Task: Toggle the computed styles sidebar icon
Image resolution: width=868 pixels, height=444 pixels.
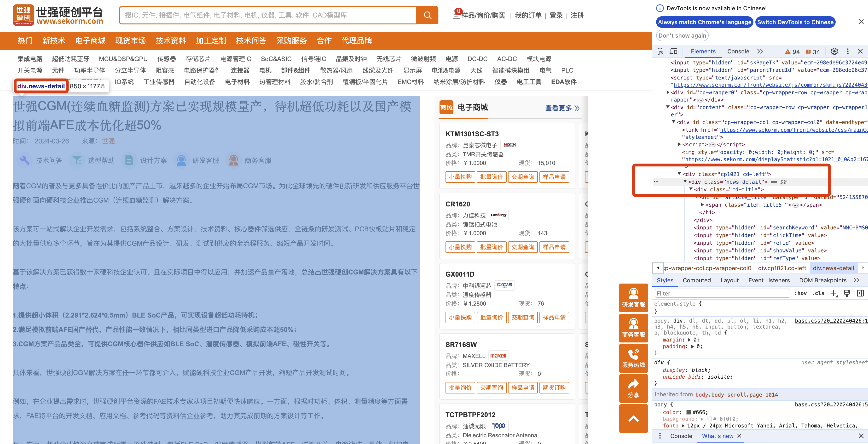Action: 860,293
